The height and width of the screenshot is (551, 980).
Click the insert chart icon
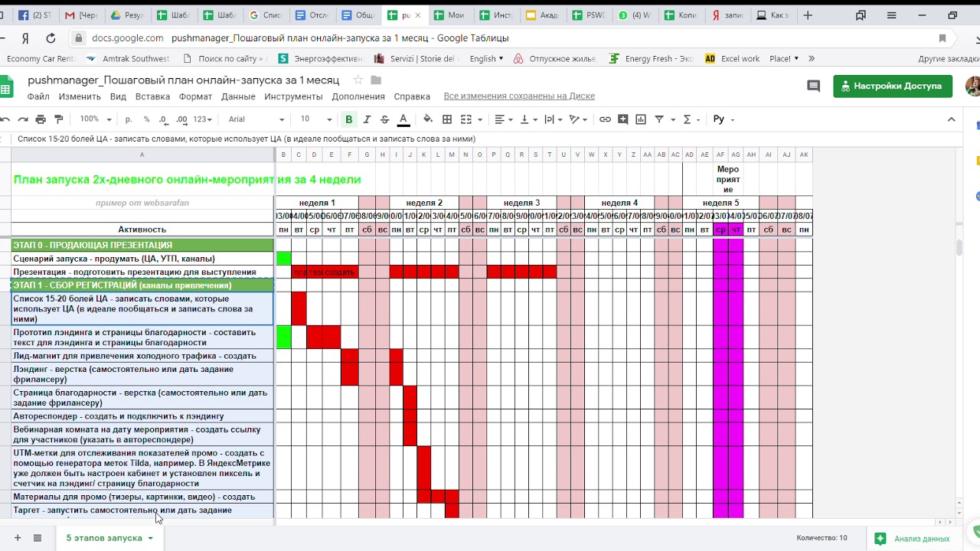pyautogui.click(x=641, y=119)
